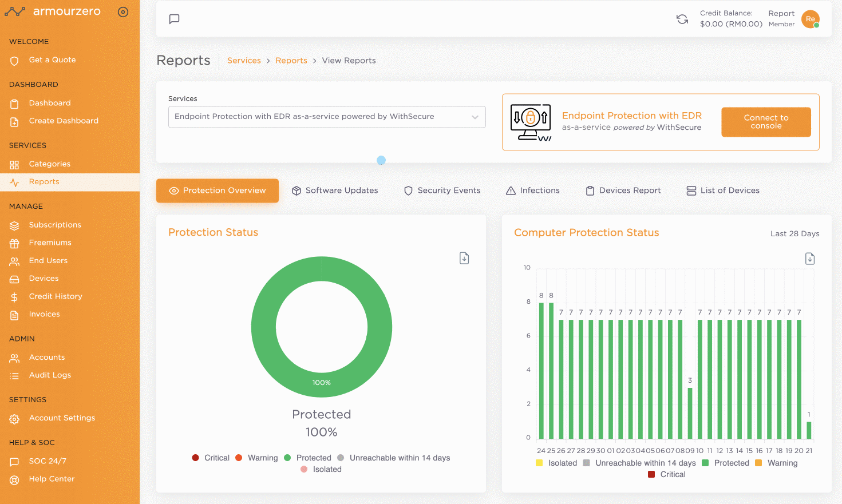
Task: Click the Report Member user name
Action: tap(781, 18)
